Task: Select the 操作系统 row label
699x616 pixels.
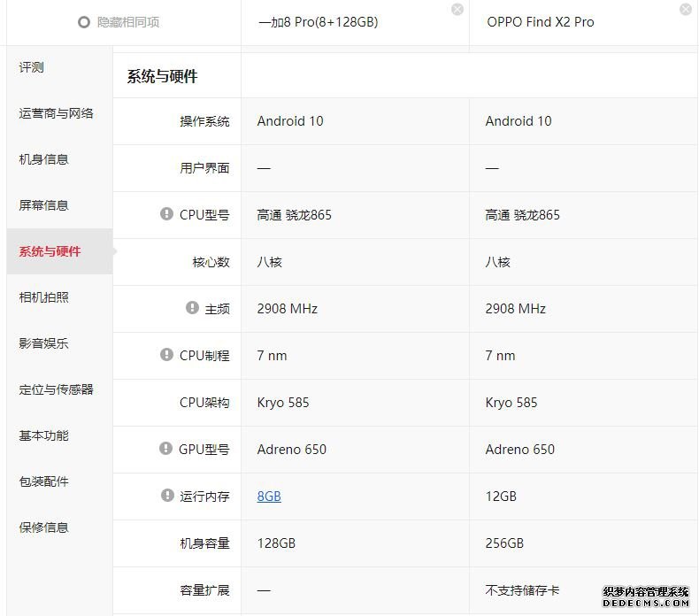Action: coord(204,121)
